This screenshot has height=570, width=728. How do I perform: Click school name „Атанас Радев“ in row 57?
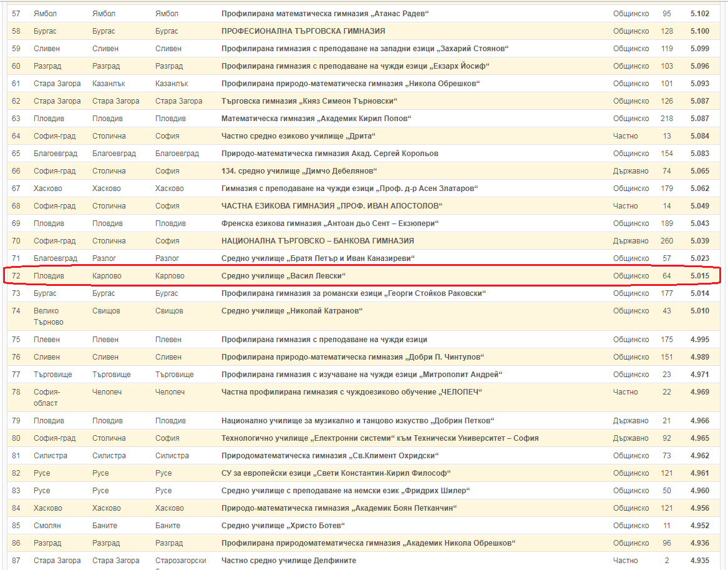(325, 14)
